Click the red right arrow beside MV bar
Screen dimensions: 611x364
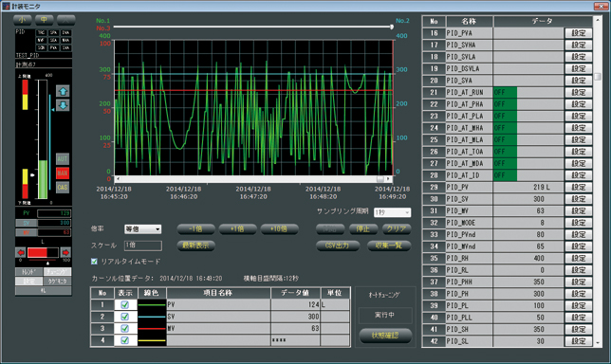pos(65,253)
